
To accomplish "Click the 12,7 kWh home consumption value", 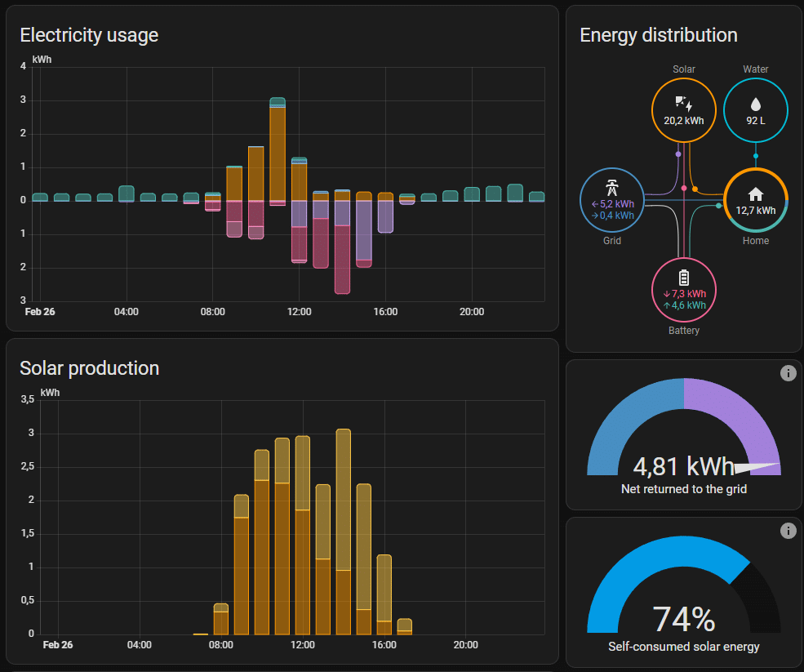I will click(756, 210).
